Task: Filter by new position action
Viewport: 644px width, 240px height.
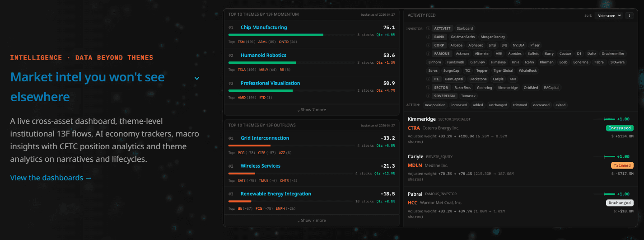Action: pyautogui.click(x=435, y=105)
